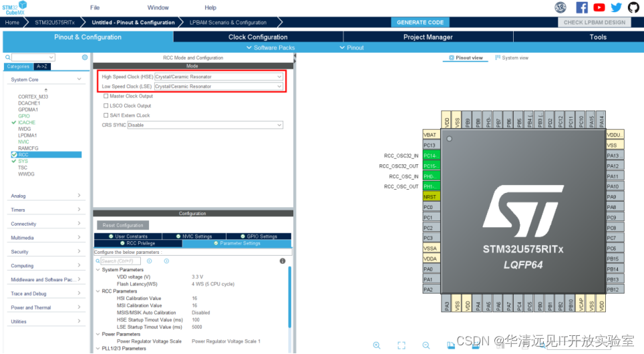This screenshot has width=644, height=354.
Task: Open the Low Speed Clock (LSE) dropdown
Action: pyautogui.click(x=218, y=86)
